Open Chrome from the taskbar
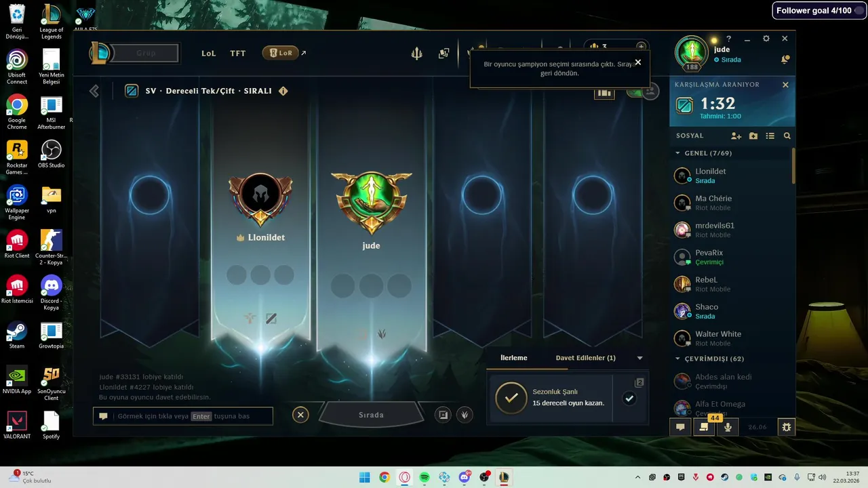The image size is (868, 488). coord(384,477)
